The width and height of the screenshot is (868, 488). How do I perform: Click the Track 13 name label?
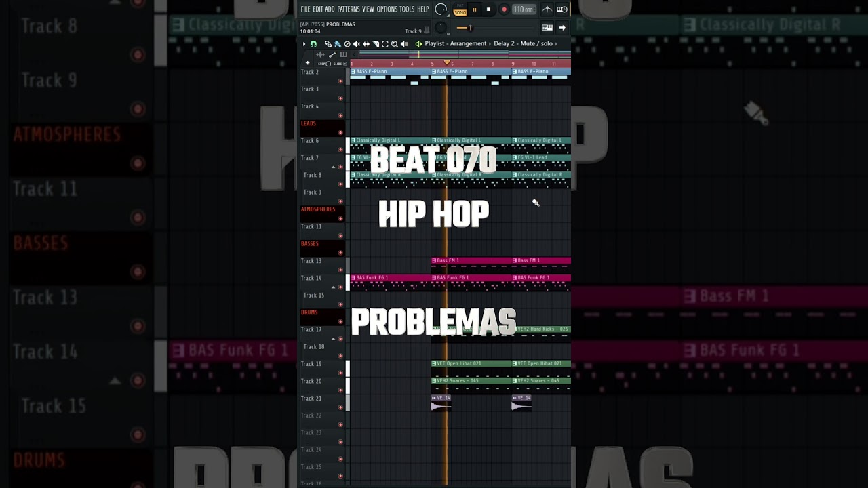tap(311, 261)
